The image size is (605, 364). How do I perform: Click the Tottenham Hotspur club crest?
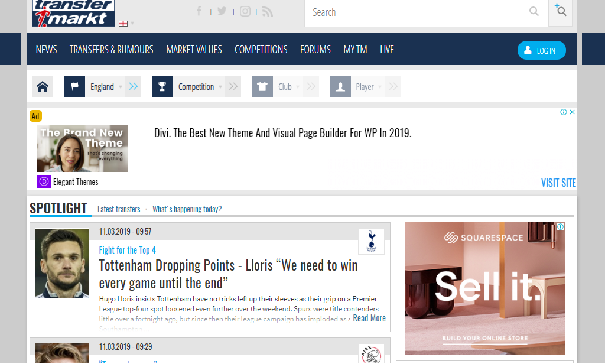[371, 240]
